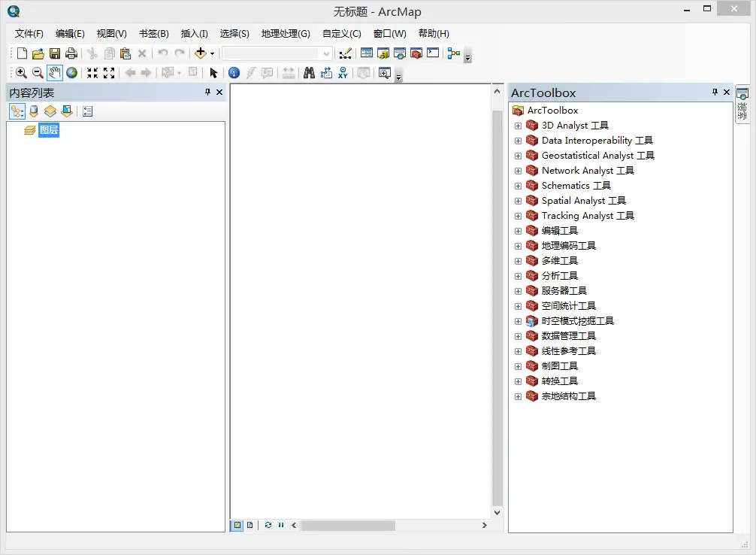Viewport: 756px width, 555px height.
Task: Switch to List By Visibility
Action: point(50,111)
